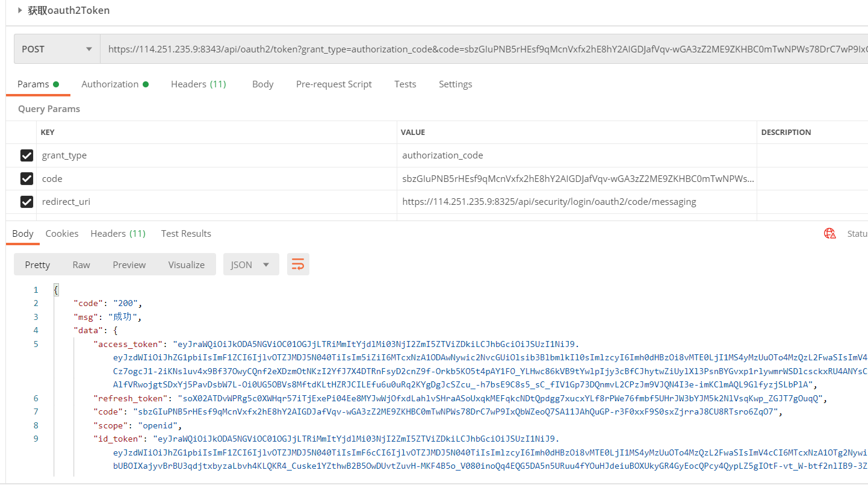Select the Preview response view
The height and width of the screenshot is (485, 868).
(x=129, y=264)
